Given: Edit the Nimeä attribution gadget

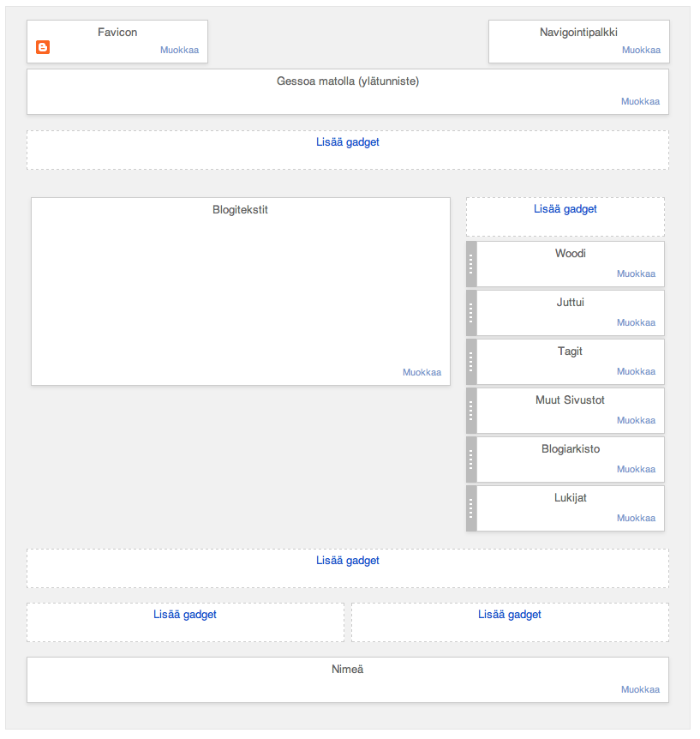Looking at the screenshot, I should (640, 689).
